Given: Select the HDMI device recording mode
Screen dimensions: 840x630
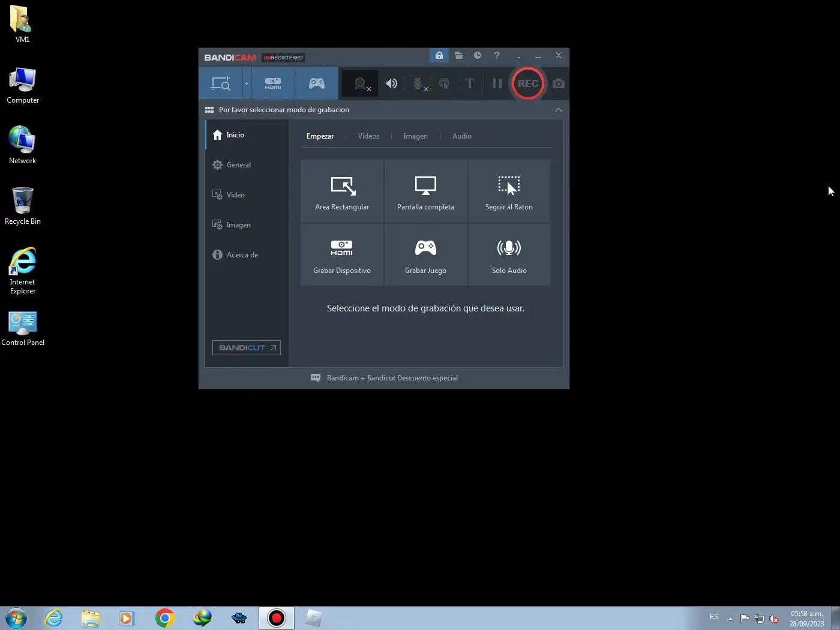Looking at the screenshot, I should pyautogui.click(x=273, y=83).
